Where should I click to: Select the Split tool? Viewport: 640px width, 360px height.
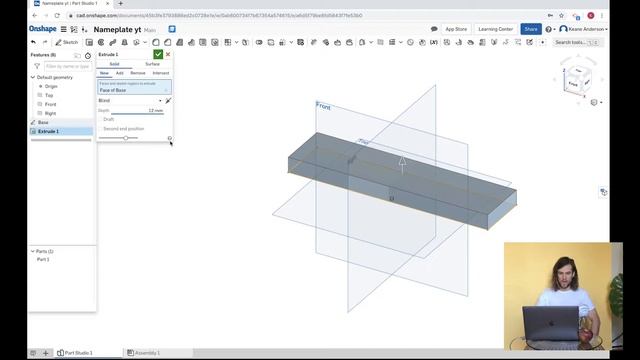pyautogui.click(x=271, y=42)
